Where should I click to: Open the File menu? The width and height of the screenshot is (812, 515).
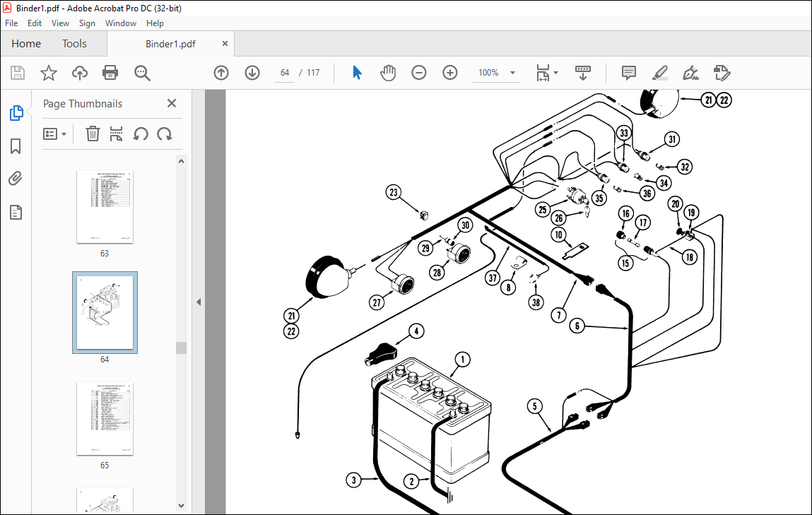coord(11,23)
